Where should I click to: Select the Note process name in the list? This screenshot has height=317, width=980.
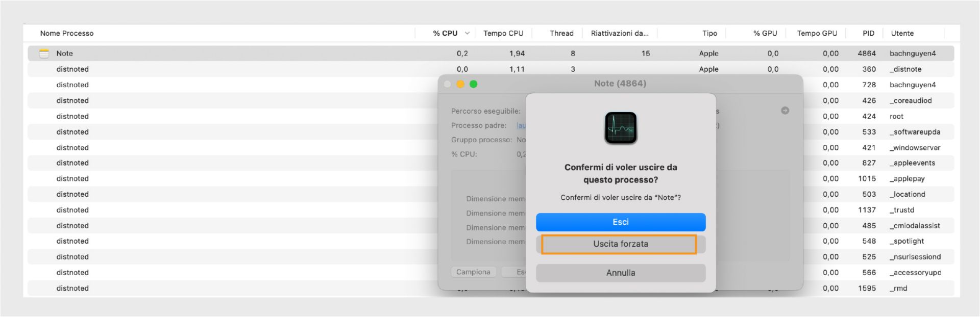click(64, 54)
